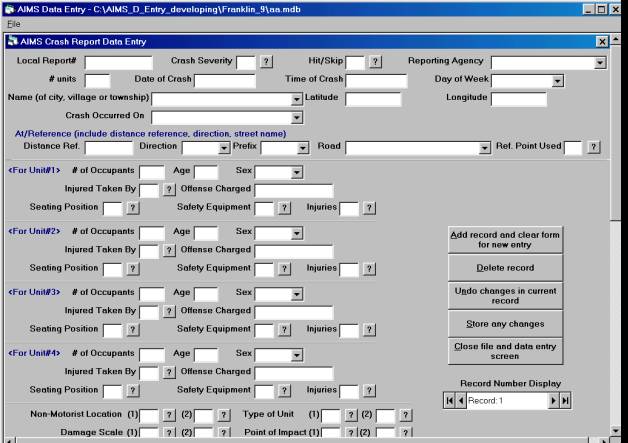Expand Sex dropdown for Unit#2
Image resolution: width=628 pixels, height=443 pixels.
[296, 234]
